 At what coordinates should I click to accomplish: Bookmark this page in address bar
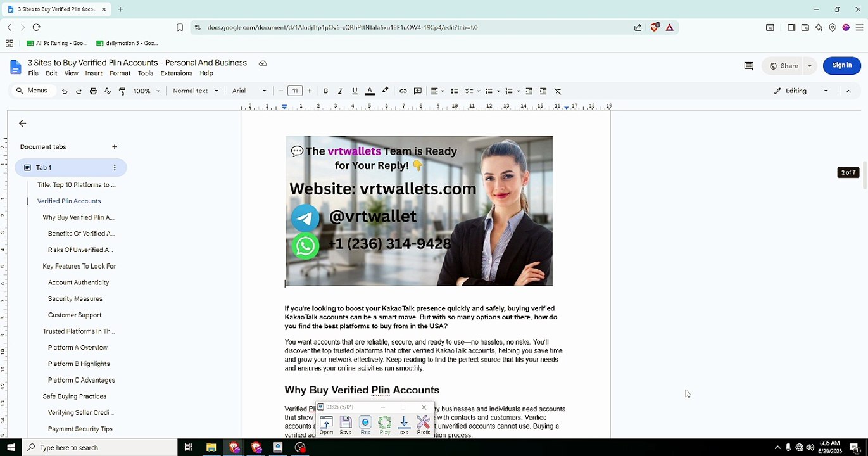point(180,27)
